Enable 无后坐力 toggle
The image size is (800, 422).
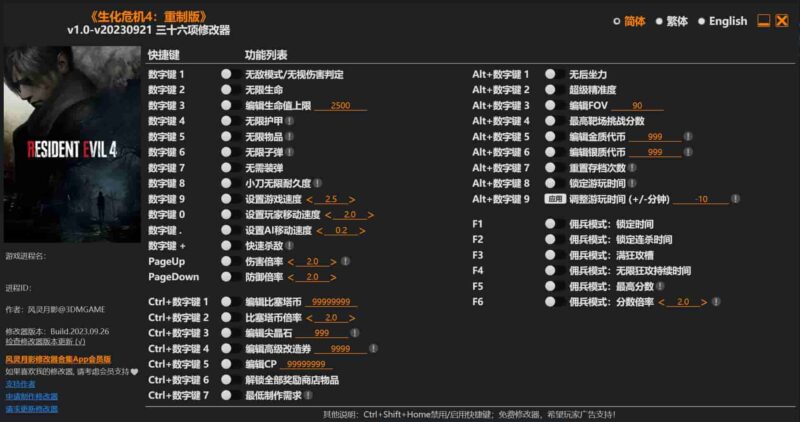pyautogui.click(x=554, y=74)
